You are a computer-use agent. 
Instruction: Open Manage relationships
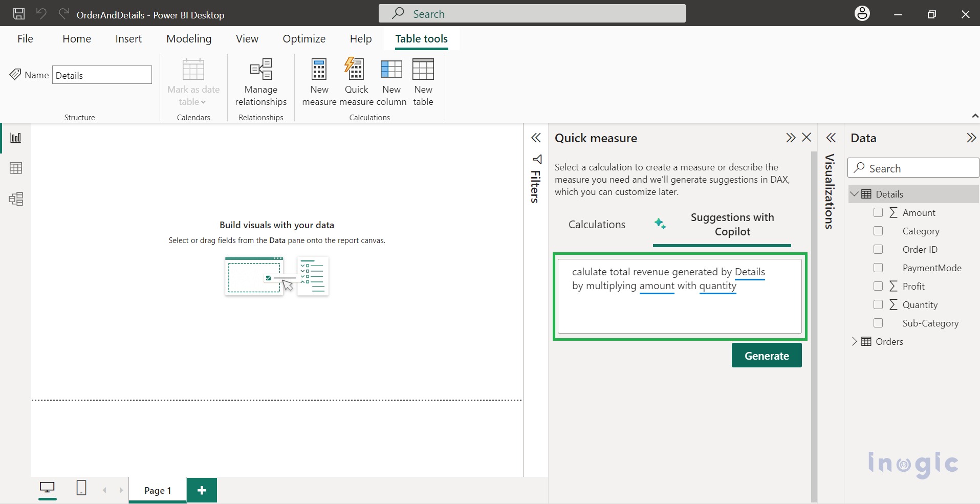click(x=261, y=82)
